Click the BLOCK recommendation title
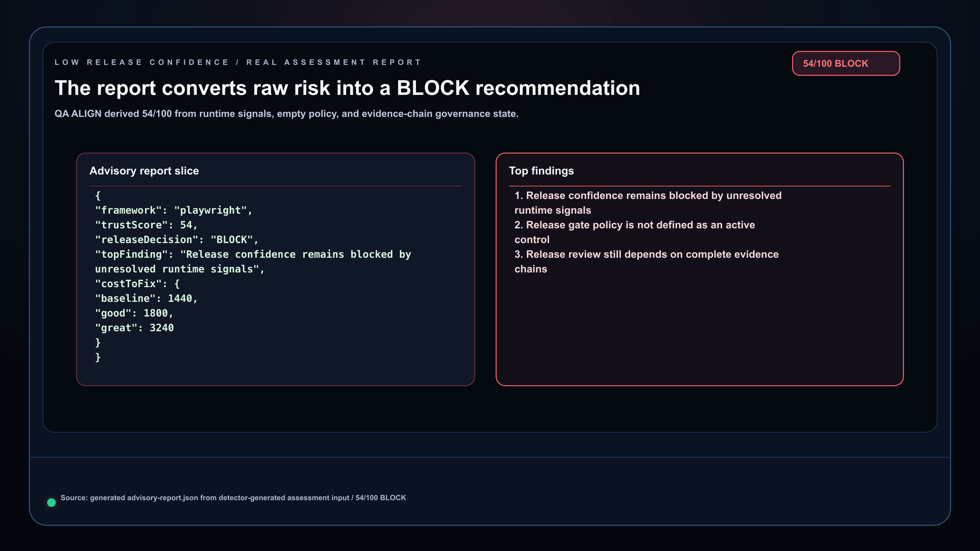The width and height of the screenshot is (980, 551). click(x=347, y=88)
